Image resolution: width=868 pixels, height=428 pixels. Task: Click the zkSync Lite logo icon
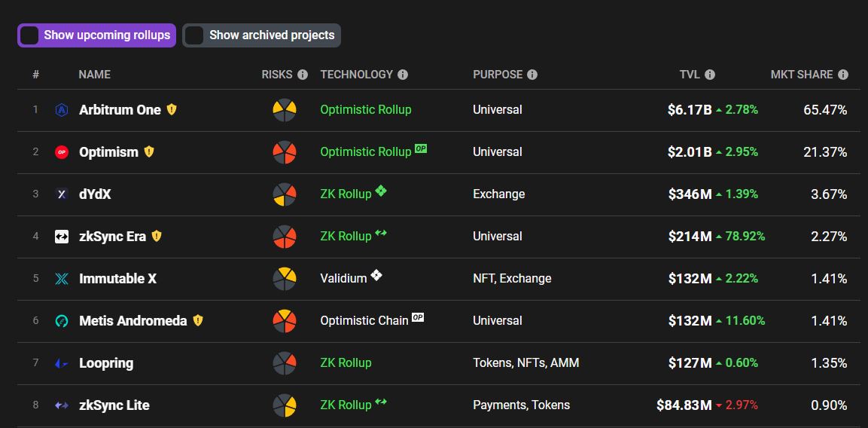click(x=62, y=405)
